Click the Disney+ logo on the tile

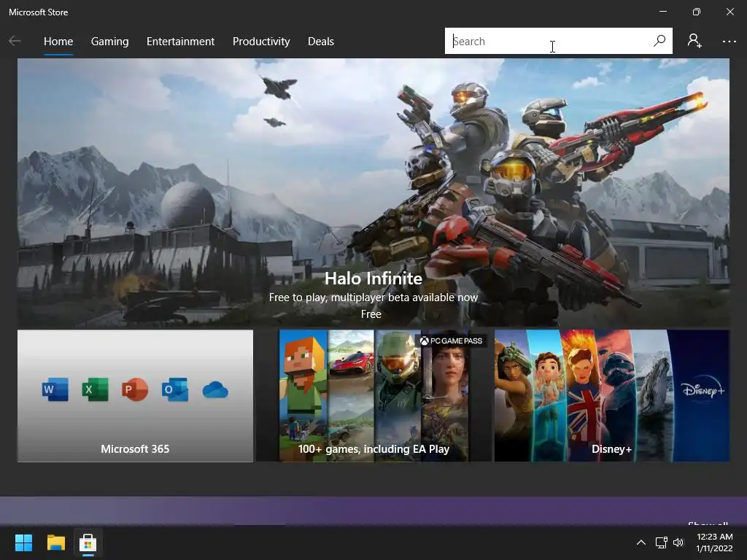[703, 391]
